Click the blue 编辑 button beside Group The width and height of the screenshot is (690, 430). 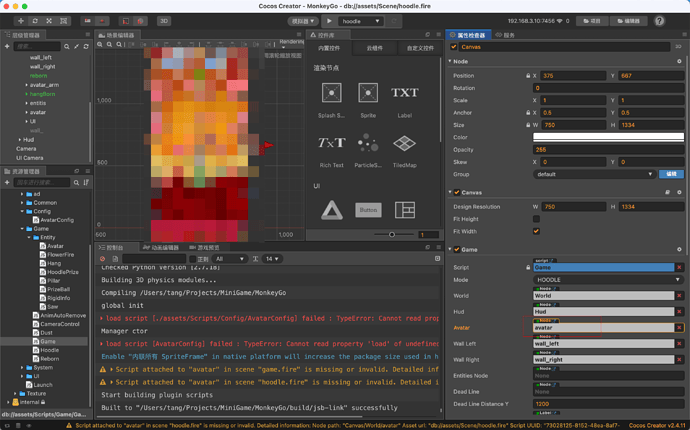coord(671,174)
